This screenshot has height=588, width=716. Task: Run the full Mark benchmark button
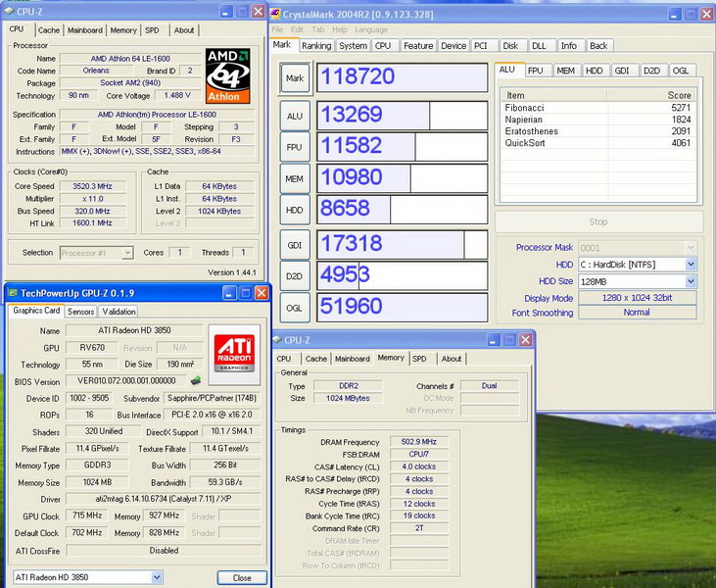click(294, 77)
